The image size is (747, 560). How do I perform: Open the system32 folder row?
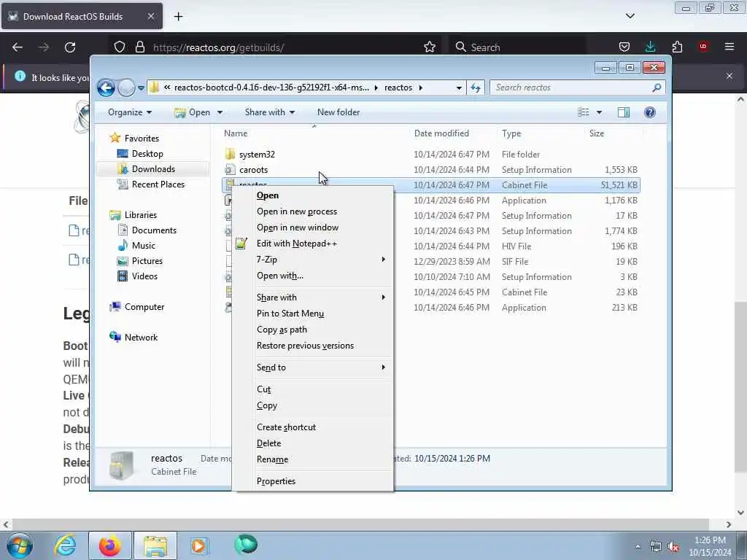pyautogui.click(x=430, y=155)
